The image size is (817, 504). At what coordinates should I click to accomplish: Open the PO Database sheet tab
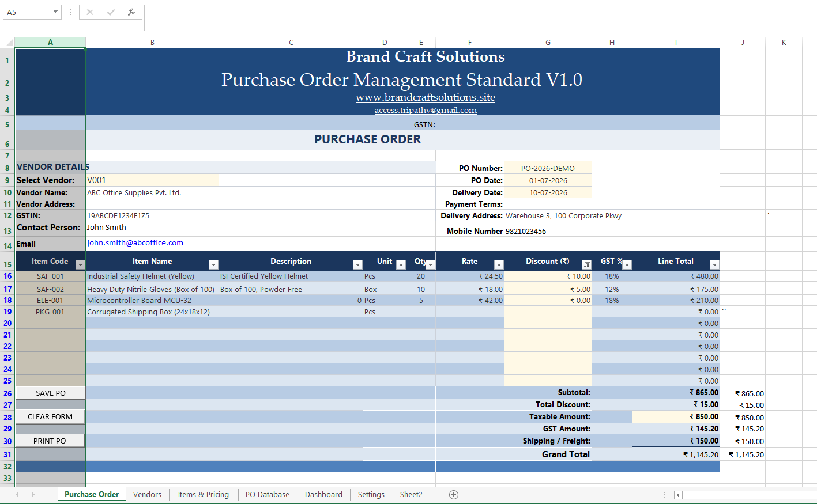267,495
